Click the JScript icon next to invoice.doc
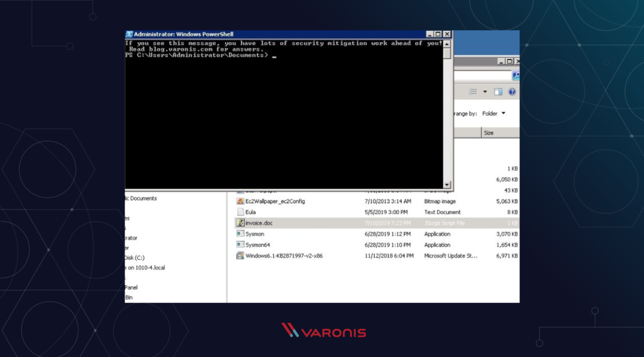The height and width of the screenshot is (357, 644). point(241,223)
